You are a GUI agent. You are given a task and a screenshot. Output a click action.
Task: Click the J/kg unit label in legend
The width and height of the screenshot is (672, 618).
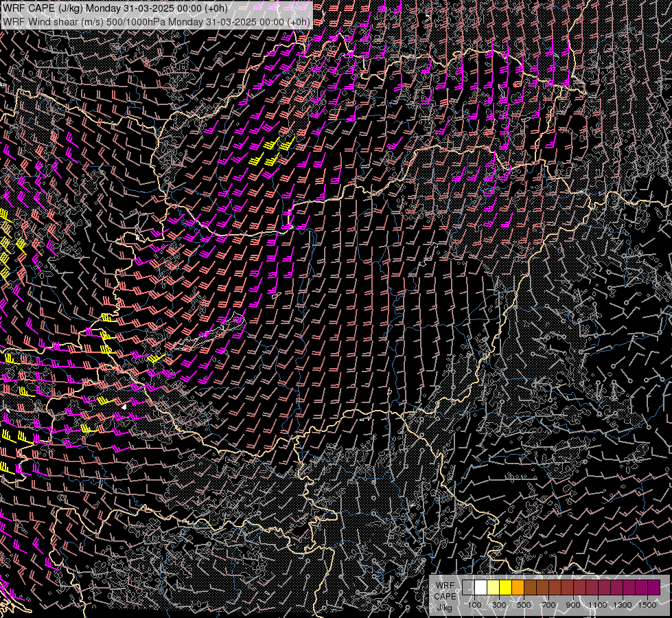tap(445, 608)
